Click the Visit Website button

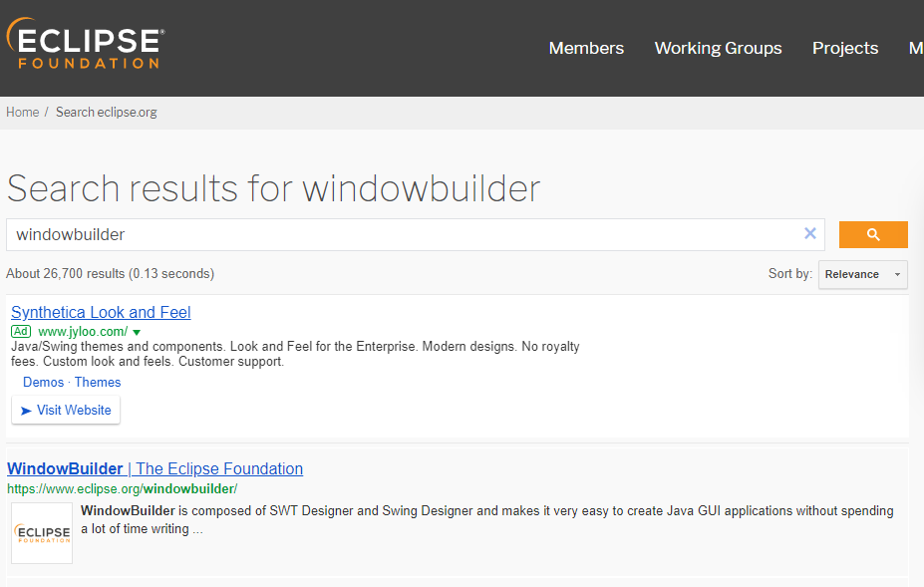click(66, 410)
